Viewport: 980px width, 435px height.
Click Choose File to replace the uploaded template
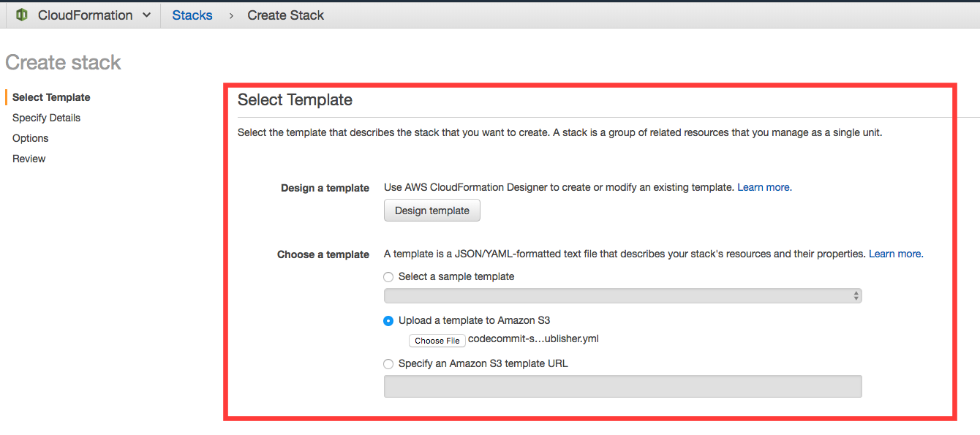coord(437,340)
